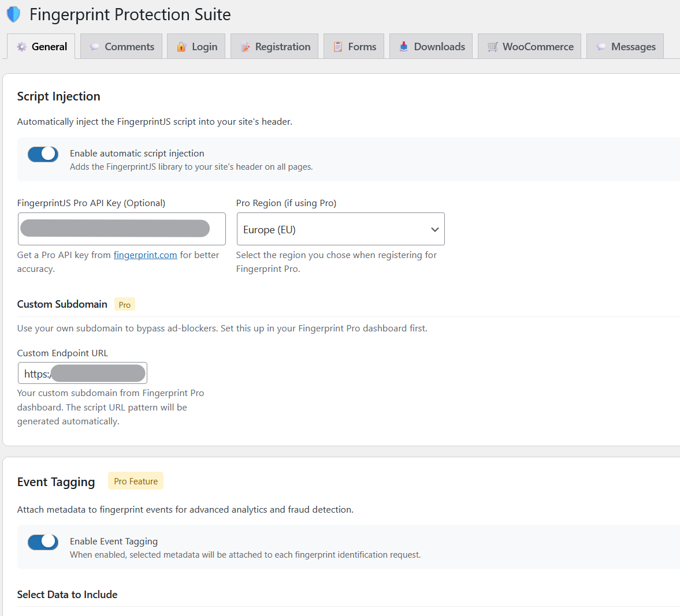Screen dimensions: 680x616
Task: Disable automatic script injection toggle
Action: (x=43, y=154)
